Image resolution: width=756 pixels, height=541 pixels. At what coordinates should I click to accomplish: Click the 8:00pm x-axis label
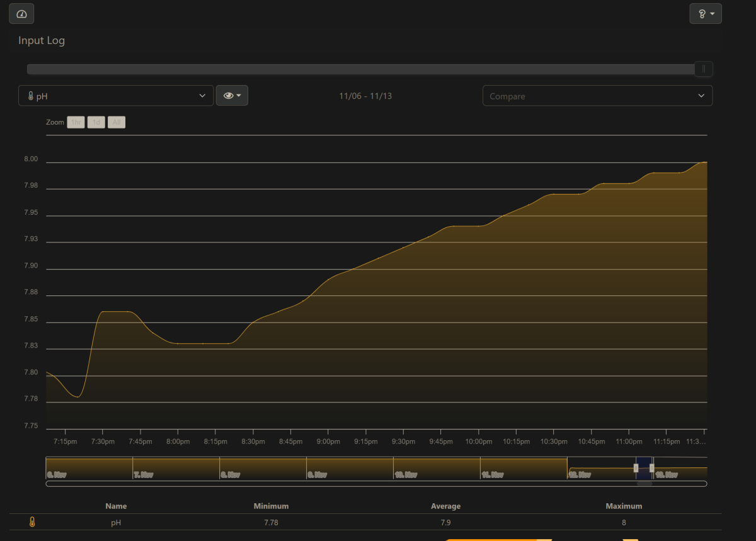(x=178, y=441)
